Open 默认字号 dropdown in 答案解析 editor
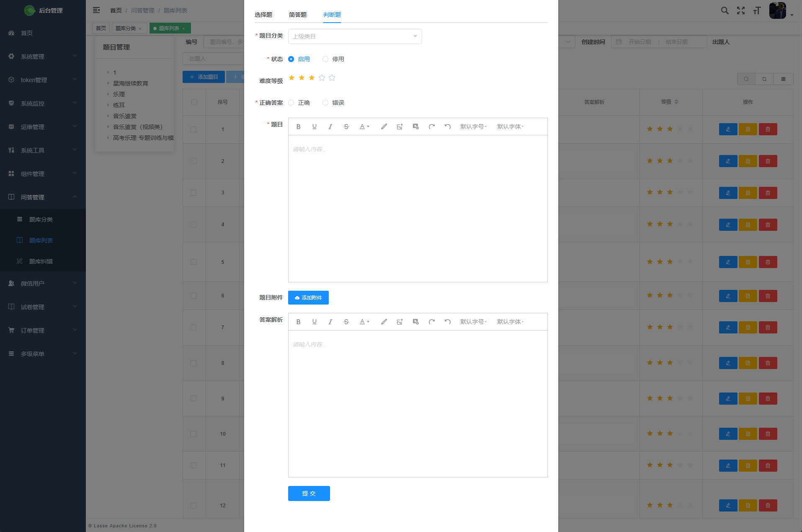 (473, 322)
